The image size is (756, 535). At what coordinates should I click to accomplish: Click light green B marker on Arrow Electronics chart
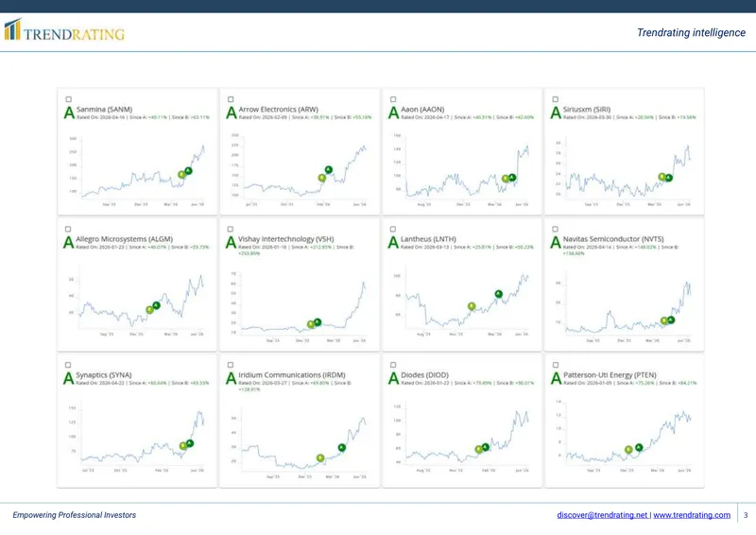tap(322, 178)
